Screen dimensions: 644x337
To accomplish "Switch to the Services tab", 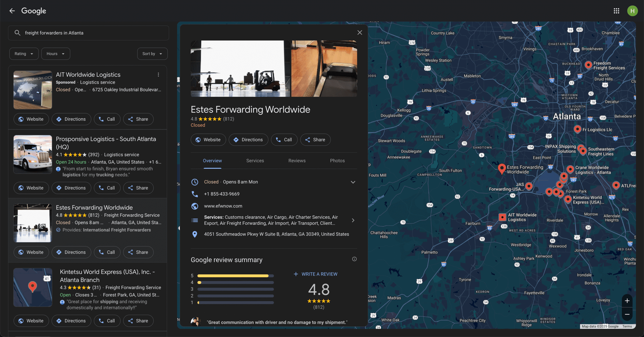I will coord(255,161).
